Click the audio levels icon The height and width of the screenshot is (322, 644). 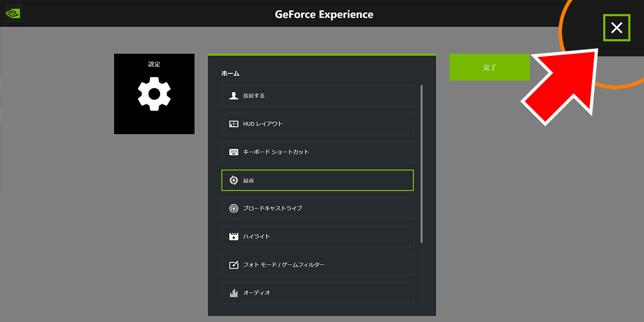click(233, 293)
